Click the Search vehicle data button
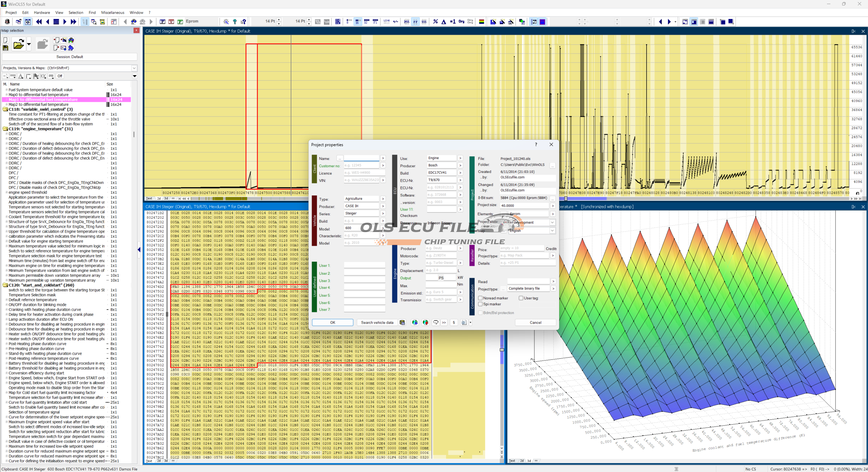This screenshot has width=868, height=472. 377,322
